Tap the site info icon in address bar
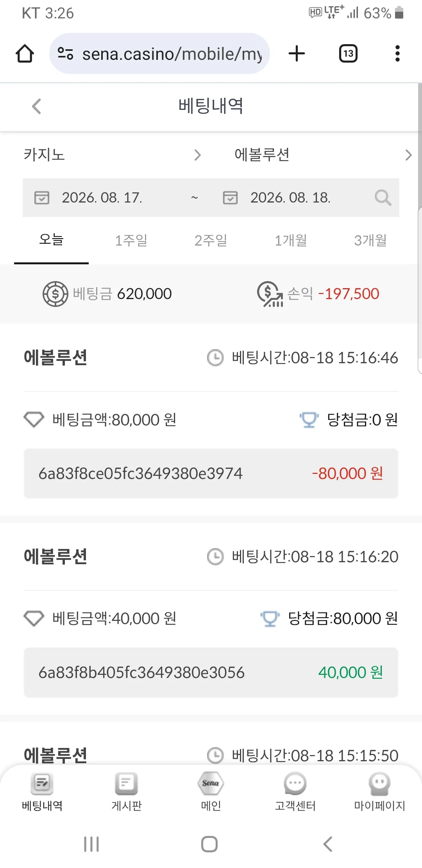 click(65, 54)
